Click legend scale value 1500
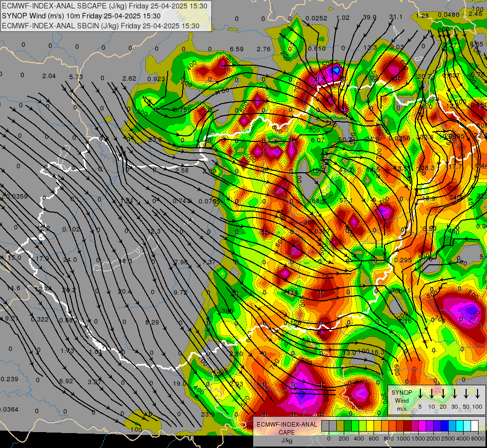 tap(418, 439)
